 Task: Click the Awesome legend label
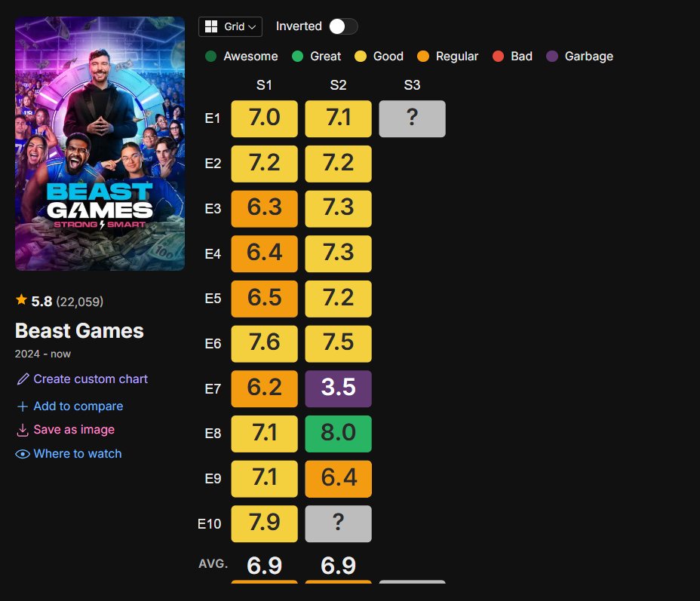click(x=250, y=57)
